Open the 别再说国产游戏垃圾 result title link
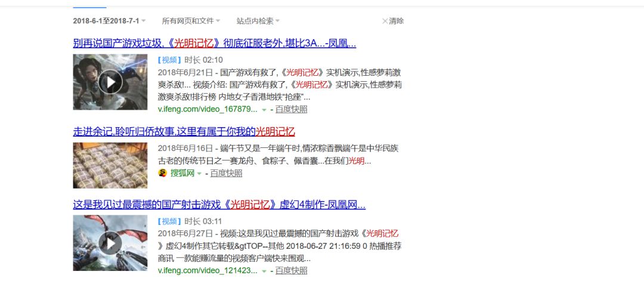The image size is (644, 284). [x=215, y=44]
